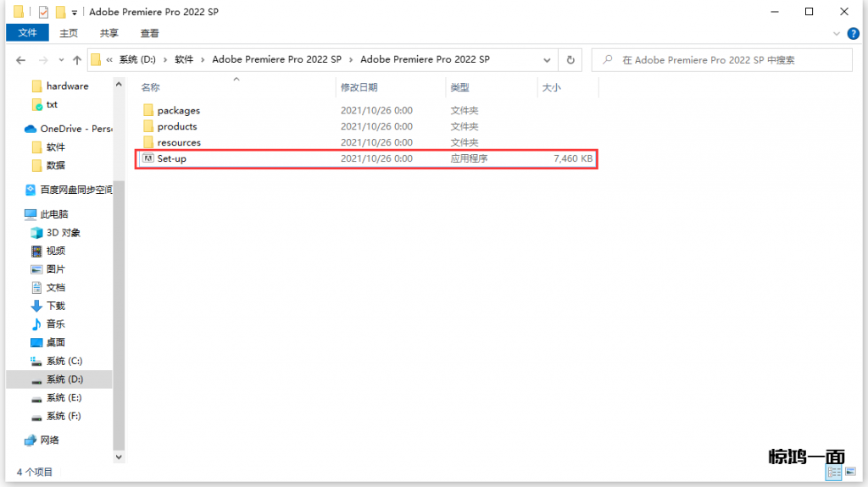Select the packages folder
Screen dimensions: 868x487
(x=178, y=110)
